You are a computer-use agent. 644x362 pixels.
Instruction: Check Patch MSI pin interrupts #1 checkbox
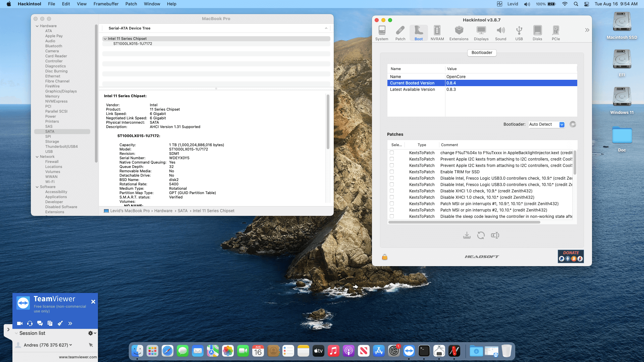pos(392,204)
